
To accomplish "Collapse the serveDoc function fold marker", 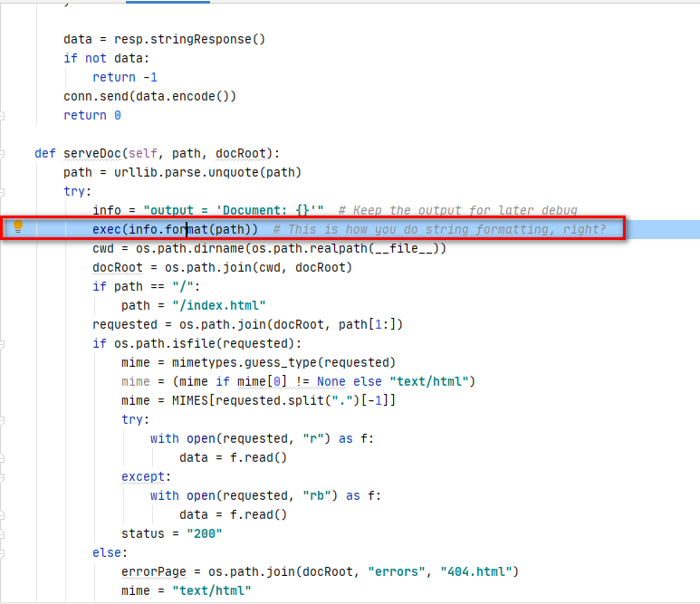I will pyautogui.click(x=2, y=154).
